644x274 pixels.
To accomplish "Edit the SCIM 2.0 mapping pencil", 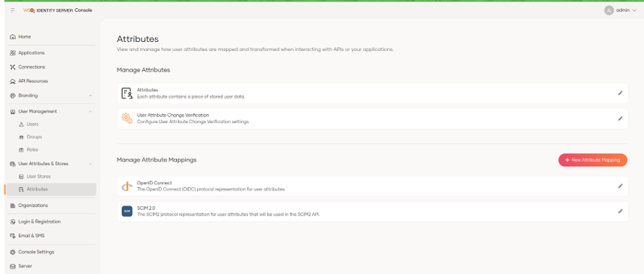I will coord(620,211).
